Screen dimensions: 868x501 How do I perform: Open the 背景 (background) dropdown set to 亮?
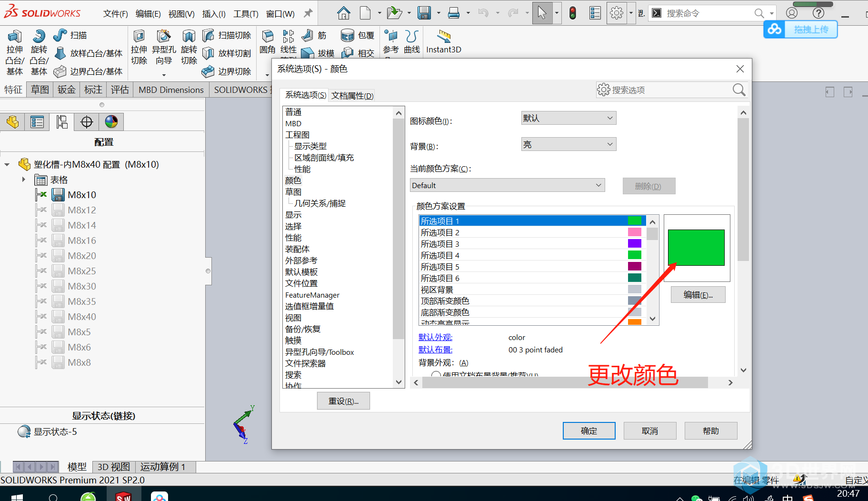[x=569, y=144]
